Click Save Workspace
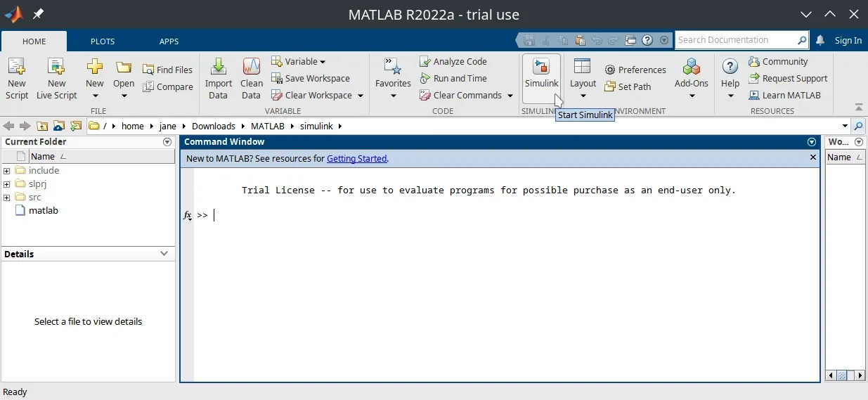This screenshot has height=400, width=868. pyautogui.click(x=310, y=78)
